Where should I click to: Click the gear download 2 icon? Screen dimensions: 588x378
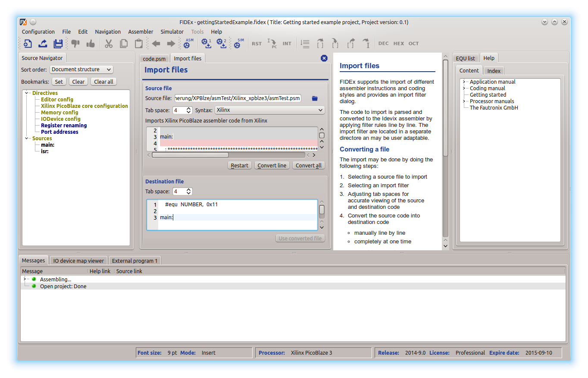[222, 43]
